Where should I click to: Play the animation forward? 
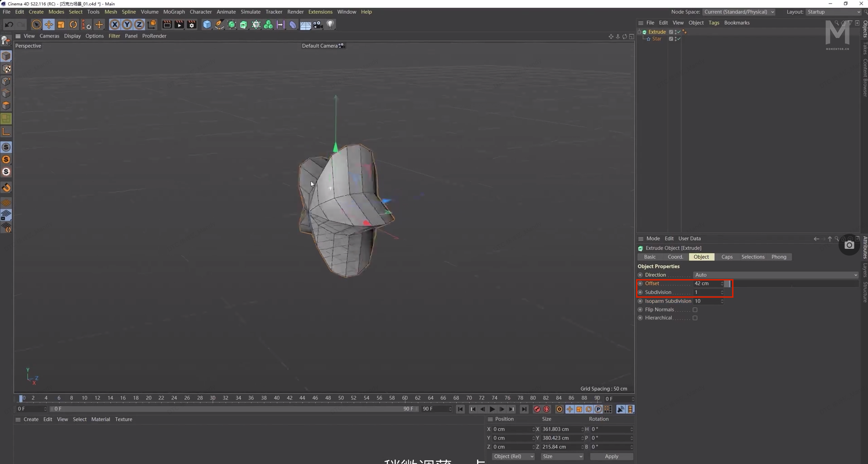[492, 409]
